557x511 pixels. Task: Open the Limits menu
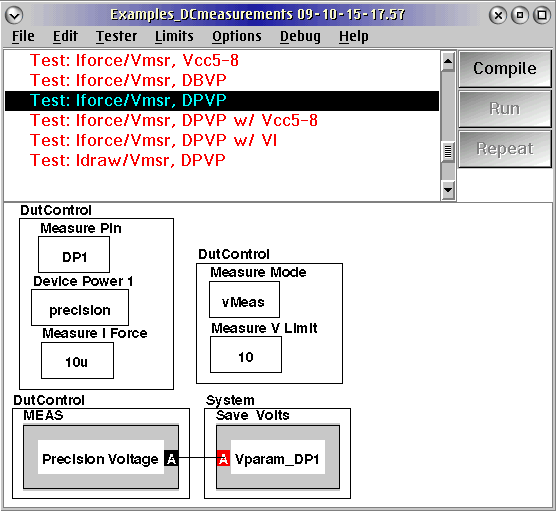174,36
